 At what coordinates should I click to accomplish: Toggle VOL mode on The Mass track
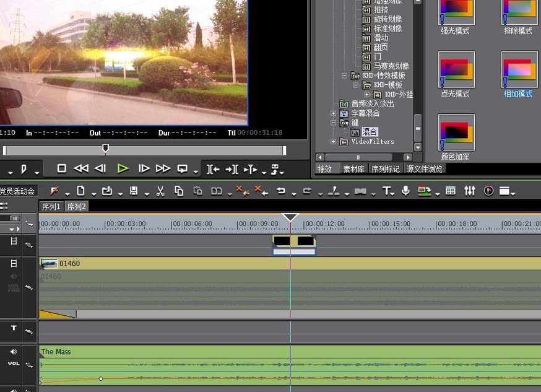(x=14, y=364)
